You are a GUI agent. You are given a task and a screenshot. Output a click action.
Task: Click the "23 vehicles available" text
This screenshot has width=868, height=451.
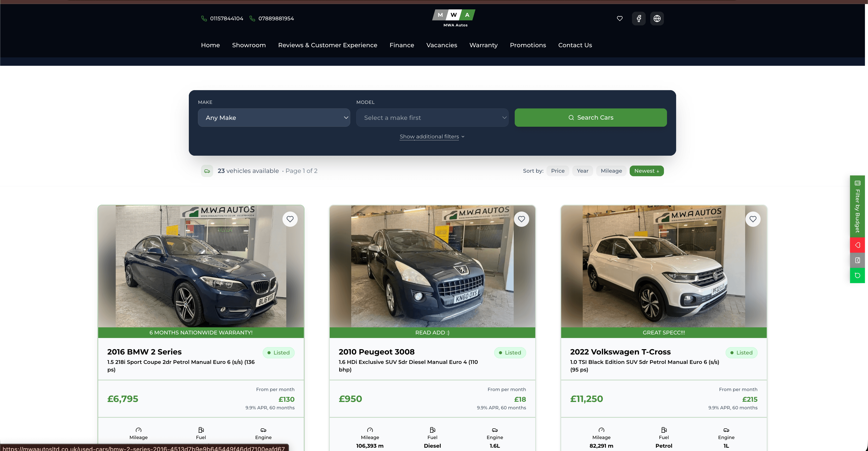[x=248, y=171]
